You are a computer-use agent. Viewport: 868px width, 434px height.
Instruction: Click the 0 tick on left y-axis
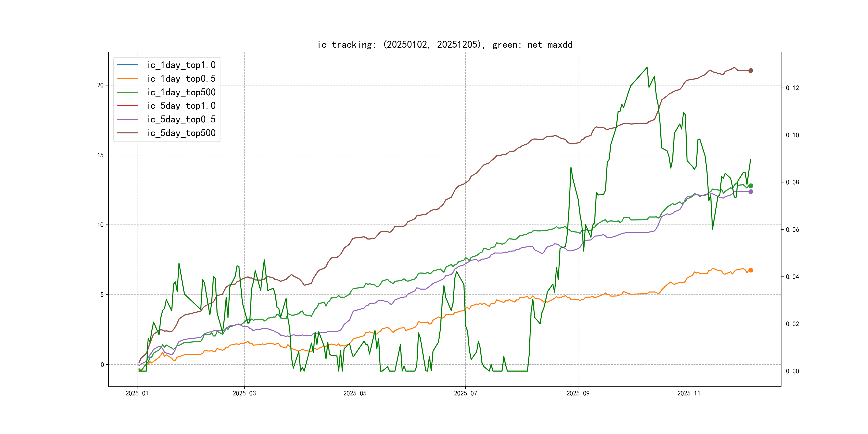point(102,365)
